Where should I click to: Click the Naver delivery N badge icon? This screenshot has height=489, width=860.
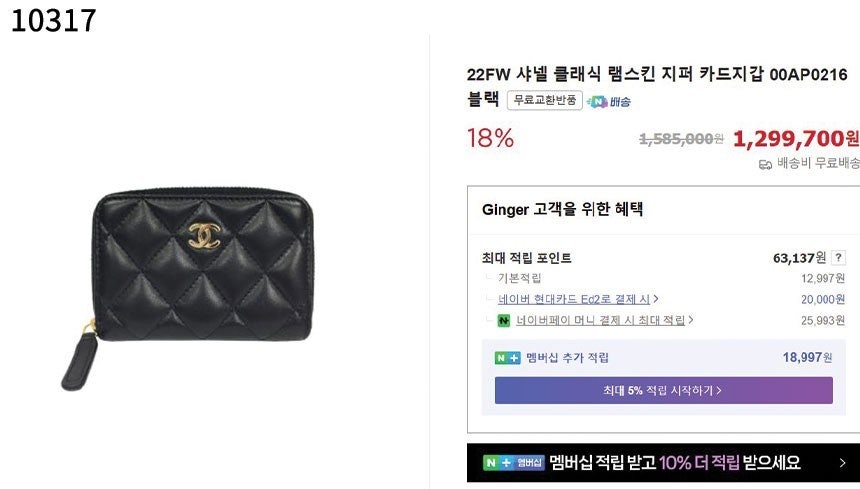(x=598, y=101)
